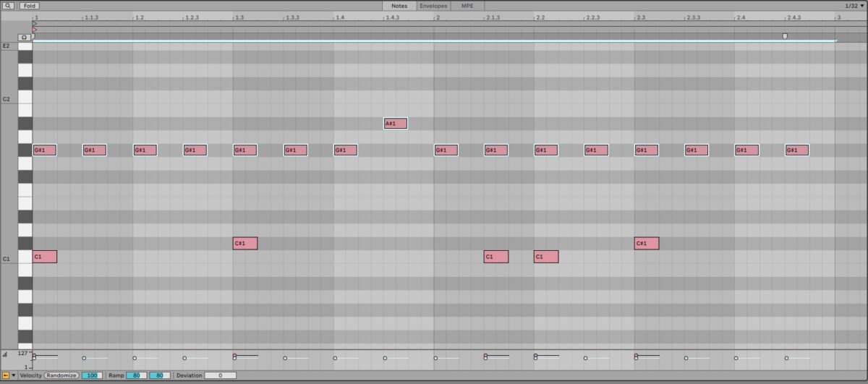
Task: Click the Deviation value field
Action: click(x=220, y=375)
